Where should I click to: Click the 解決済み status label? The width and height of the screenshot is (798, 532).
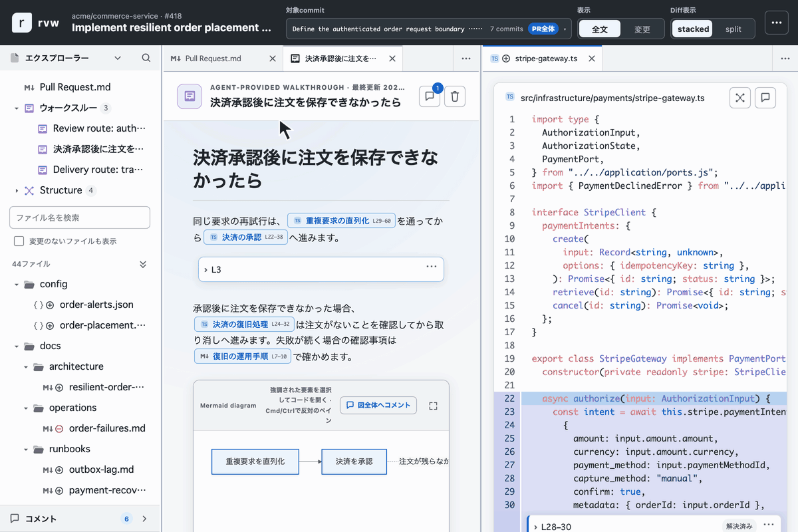click(739, 526)
